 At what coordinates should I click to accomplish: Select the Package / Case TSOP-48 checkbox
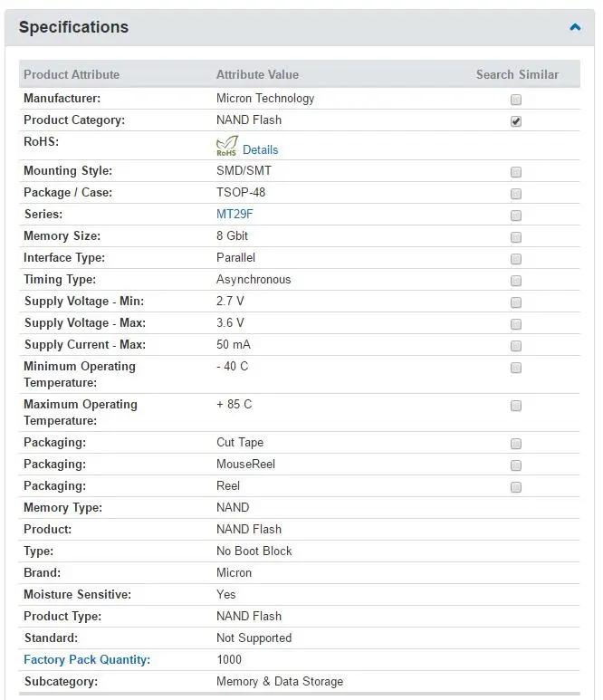pyautogui.click(x=515, y=194)
